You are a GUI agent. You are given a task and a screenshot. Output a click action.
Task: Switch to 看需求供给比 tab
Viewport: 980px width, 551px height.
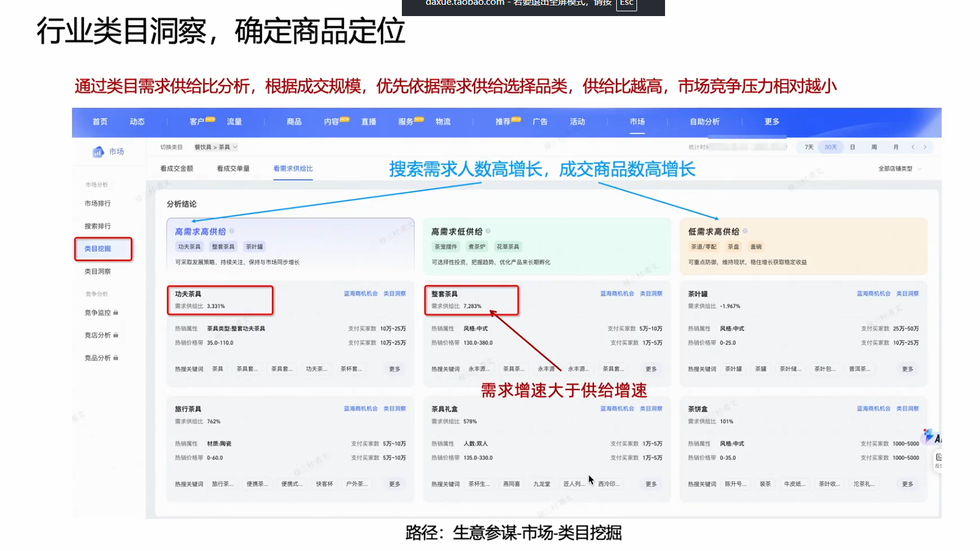pyautogui.click(x=293, y=168)
